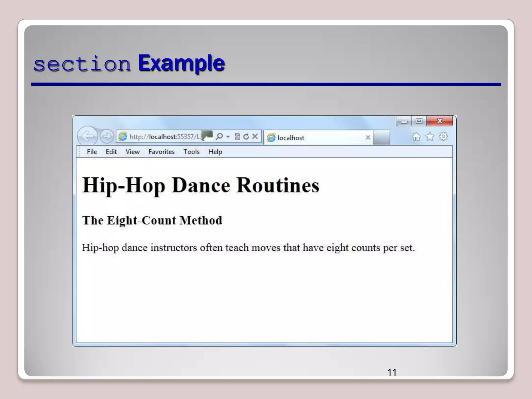
Task: Open the Tools menu
Action: coord(191,152)
